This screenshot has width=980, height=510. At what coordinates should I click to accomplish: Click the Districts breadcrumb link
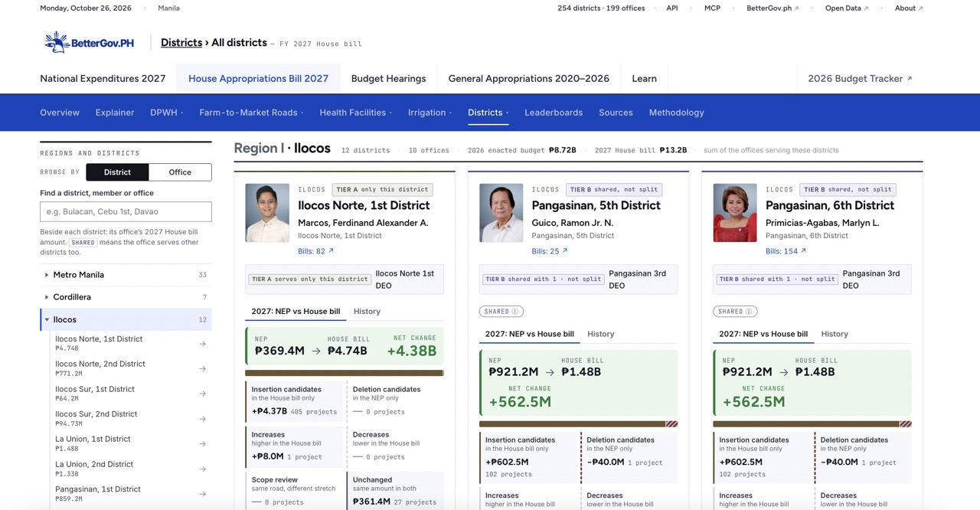coord(181,43)
